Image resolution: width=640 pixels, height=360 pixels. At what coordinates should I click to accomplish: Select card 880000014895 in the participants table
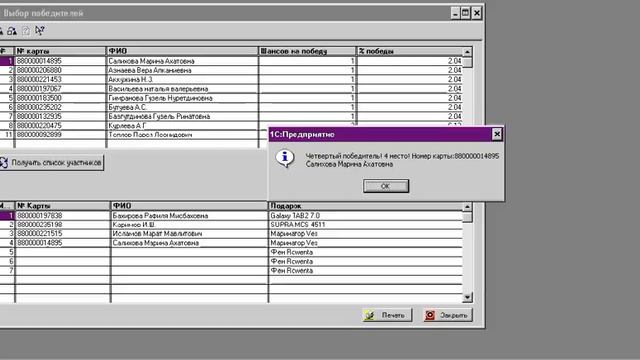click(60, 61)
